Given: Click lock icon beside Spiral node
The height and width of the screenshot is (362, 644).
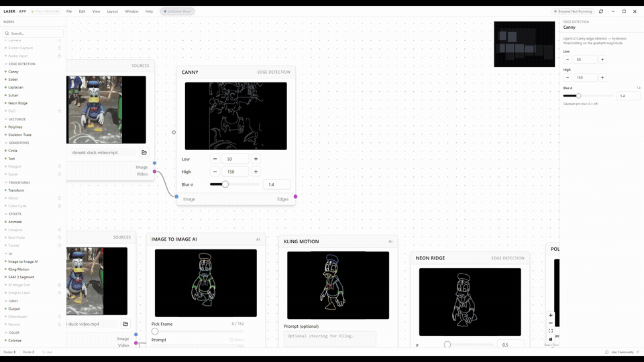Looking at the screenshot, I should (59, 174).
